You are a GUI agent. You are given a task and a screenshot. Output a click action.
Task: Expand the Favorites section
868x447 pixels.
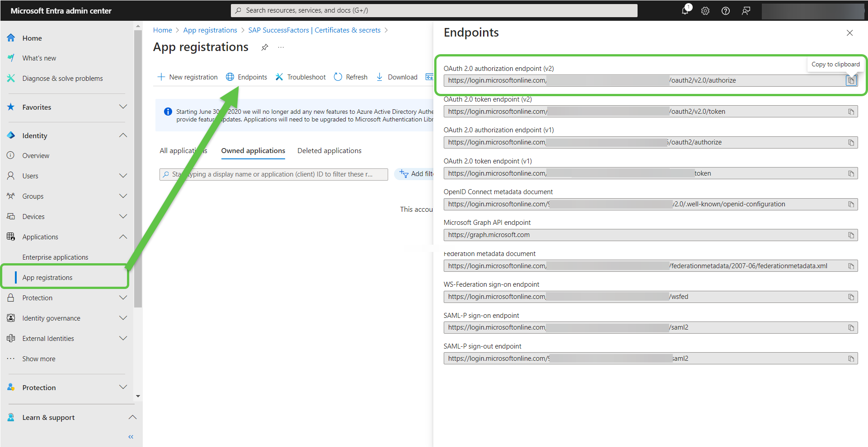point(123,107)
